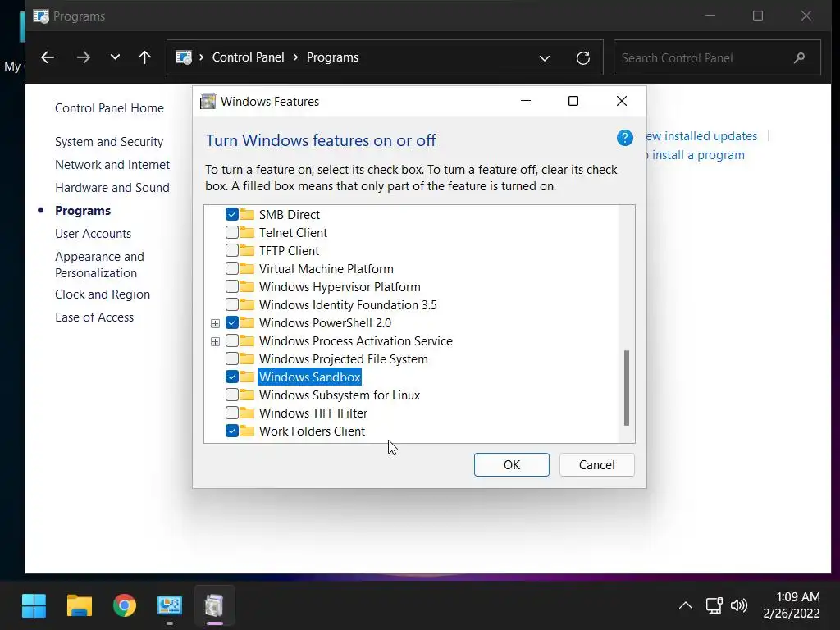Click Programs window title icon
The width and height of the screenshot is (840, 630).
coord(41,16)
